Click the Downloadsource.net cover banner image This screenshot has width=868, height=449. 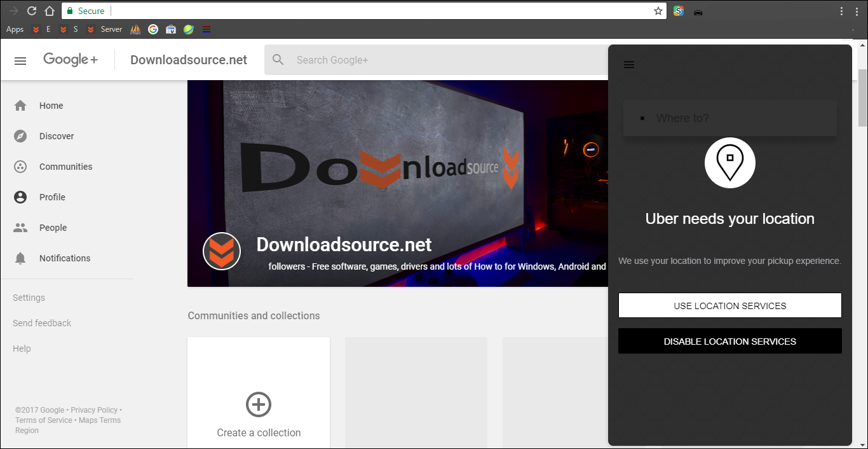[x=398, y=183]
